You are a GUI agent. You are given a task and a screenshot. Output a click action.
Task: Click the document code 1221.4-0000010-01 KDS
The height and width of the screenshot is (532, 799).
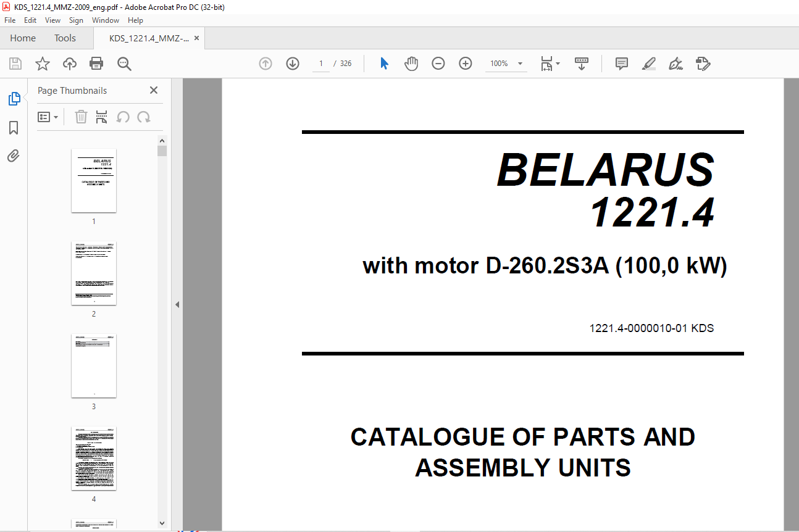point(651,328)
